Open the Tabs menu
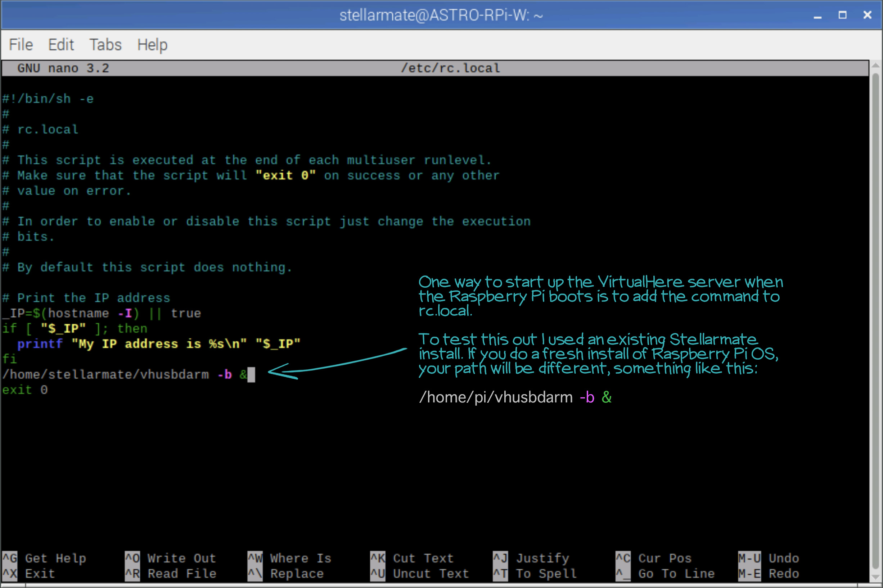This screenshot has height=588, width=883. pyautogui.click(x=105, y=45)
